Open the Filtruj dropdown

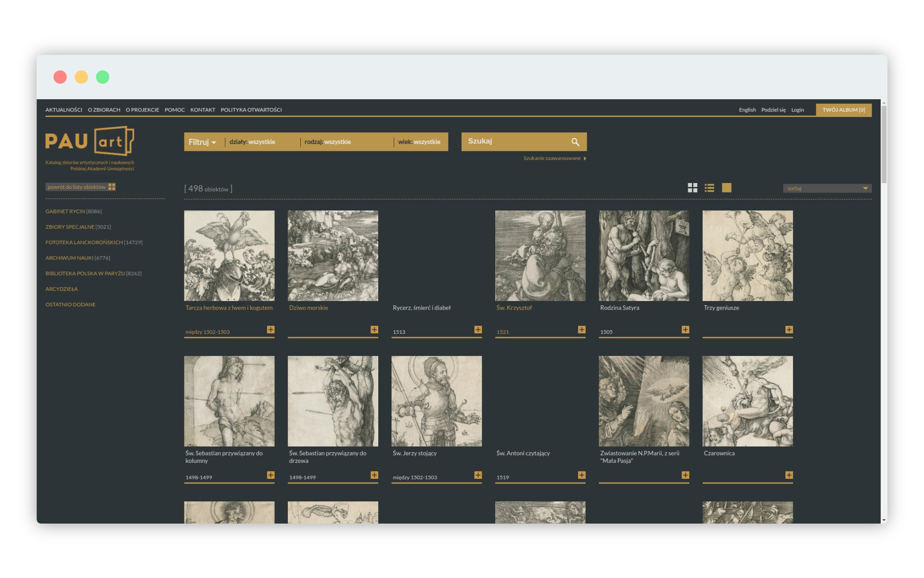(x=203, y=142)
